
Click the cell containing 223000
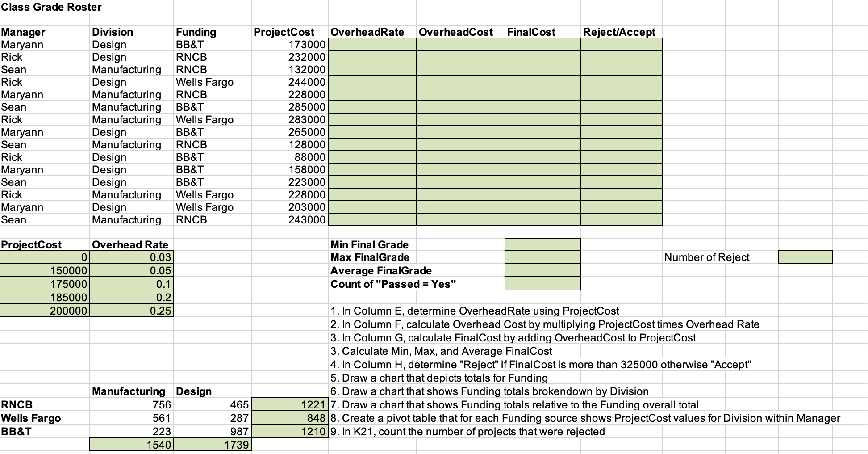pos(290,182)
